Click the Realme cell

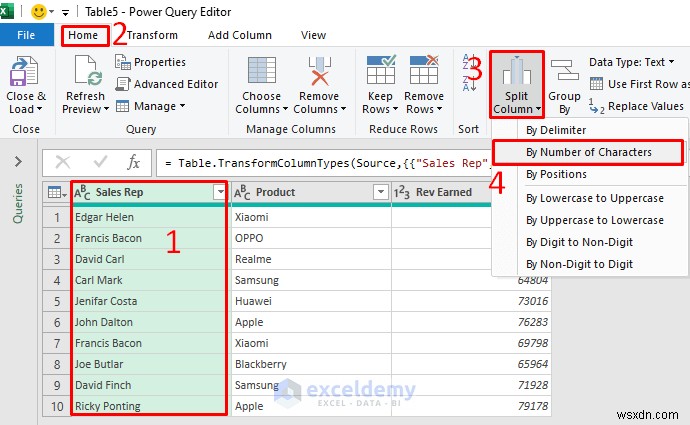point(311,259)
